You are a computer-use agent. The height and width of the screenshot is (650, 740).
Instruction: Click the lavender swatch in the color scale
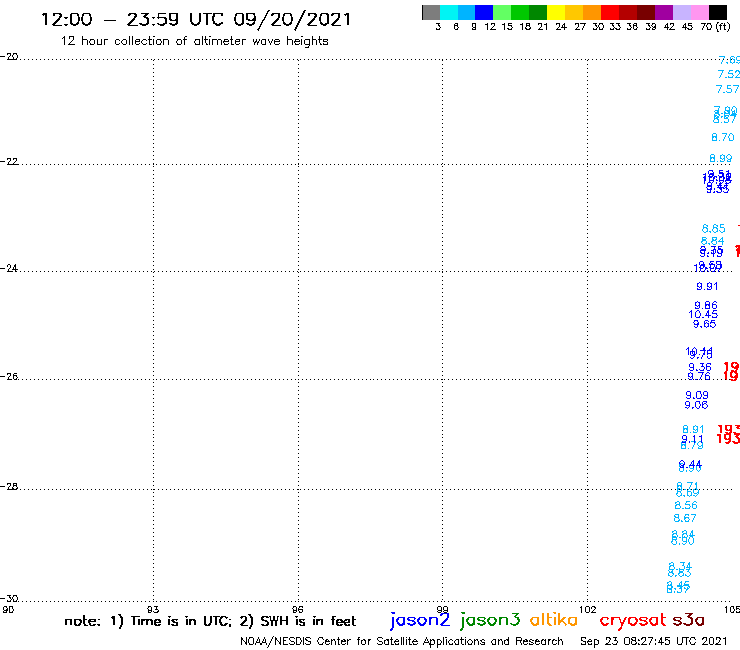click(681, 12)
